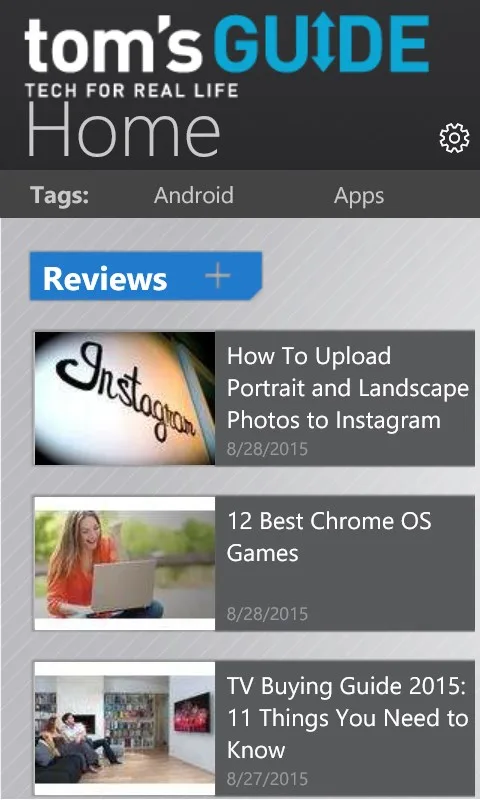
Task: Open '12 Best Chrome OS Games' article
Action: tap(329, 537)
